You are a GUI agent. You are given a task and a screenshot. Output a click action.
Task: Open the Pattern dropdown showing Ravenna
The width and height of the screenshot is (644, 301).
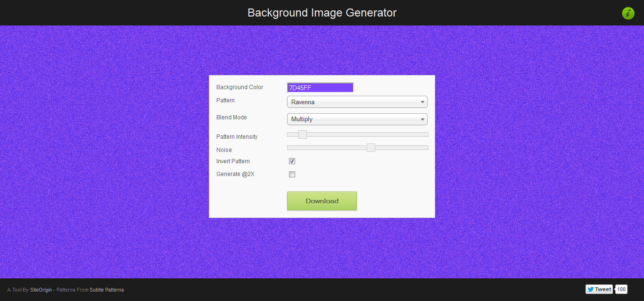tap(357, 102)
